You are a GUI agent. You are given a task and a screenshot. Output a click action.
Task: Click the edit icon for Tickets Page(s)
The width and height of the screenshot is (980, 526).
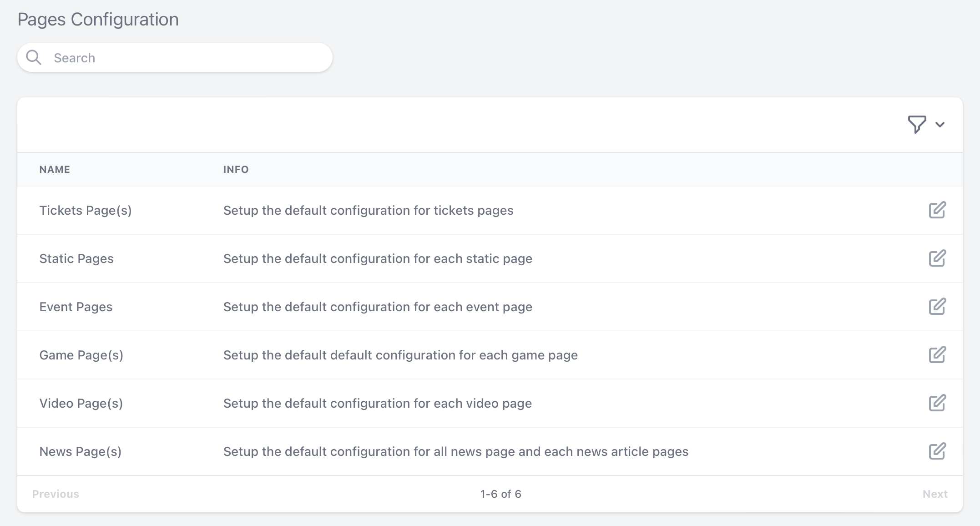937,210
